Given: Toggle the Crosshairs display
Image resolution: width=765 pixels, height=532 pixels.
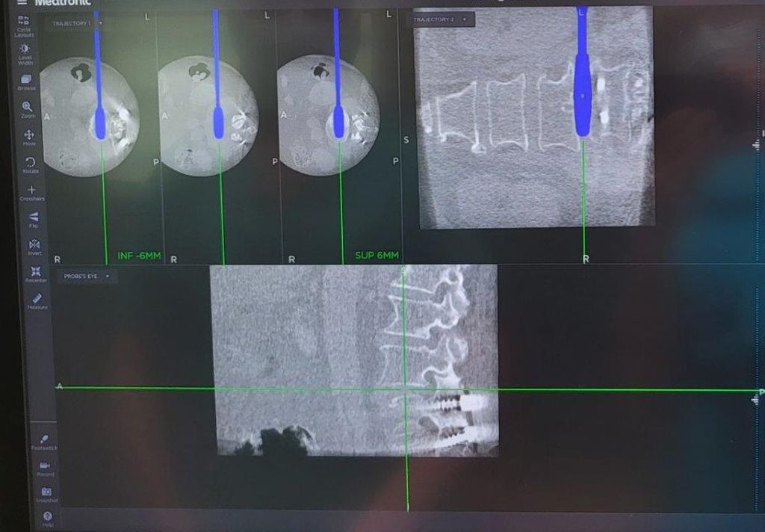Looking at the screenshot, I should (31, 191).
